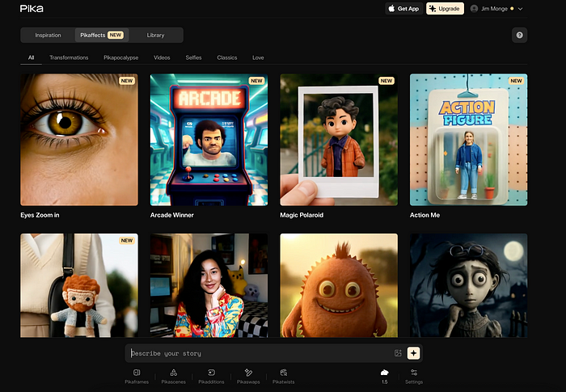Open Pikaswaps tool
This screenshot has height=392, width=566.
(248, 377)
